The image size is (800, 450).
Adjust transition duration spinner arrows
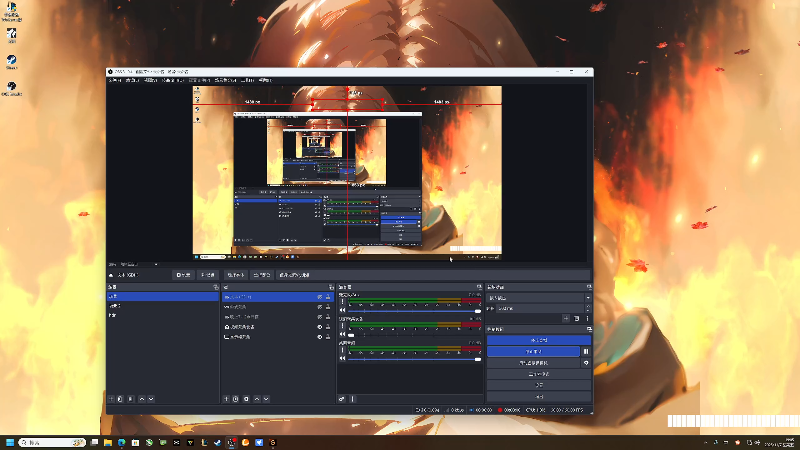[588, 309]
